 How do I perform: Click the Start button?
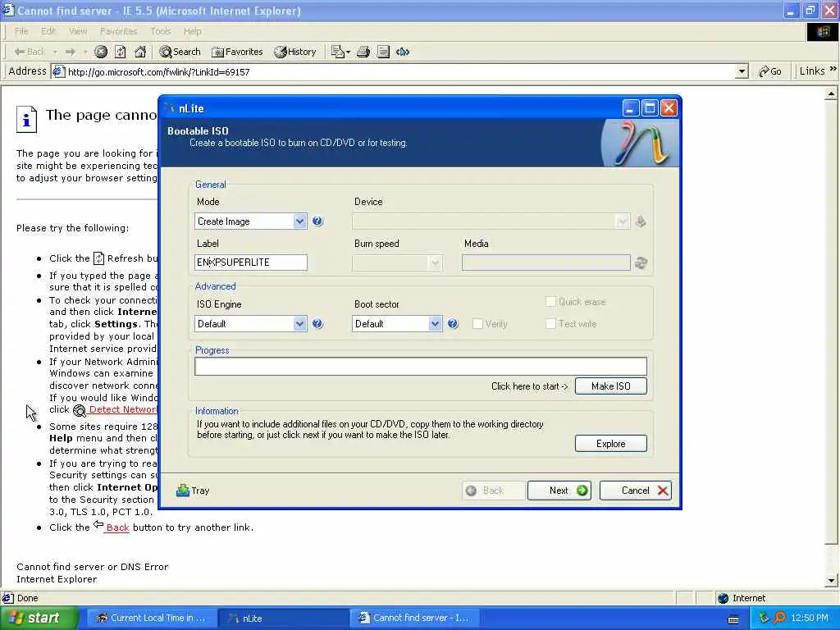coord(39,618)
